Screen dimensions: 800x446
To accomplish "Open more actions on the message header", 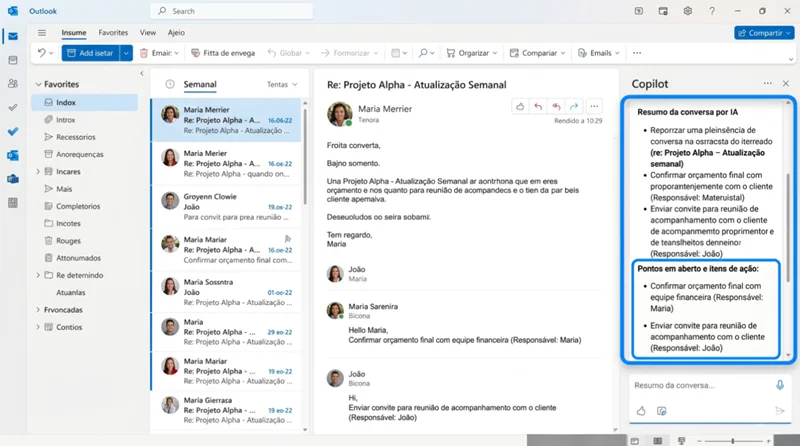I will click(x=594, y=106).
